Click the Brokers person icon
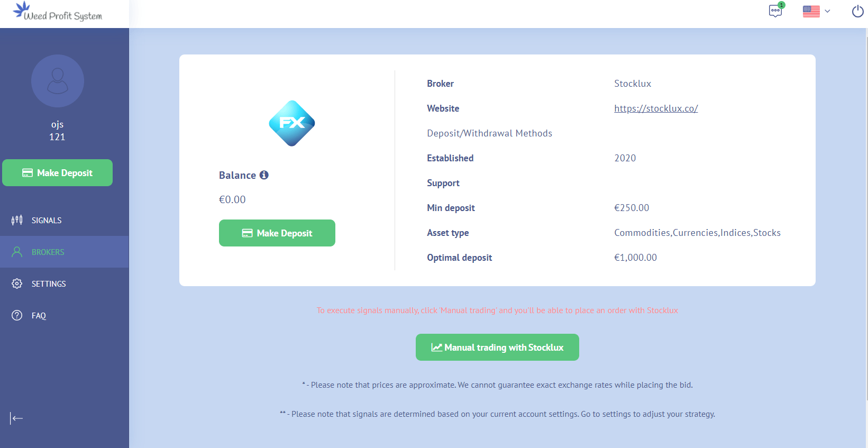 (x=17, y=252)
